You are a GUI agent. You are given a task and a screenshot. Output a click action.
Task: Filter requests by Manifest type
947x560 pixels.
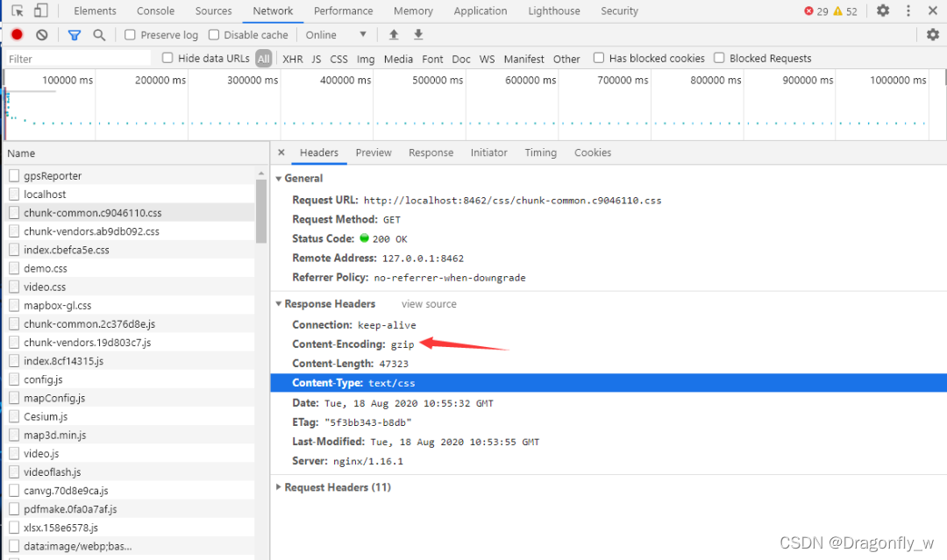(523, 59)
